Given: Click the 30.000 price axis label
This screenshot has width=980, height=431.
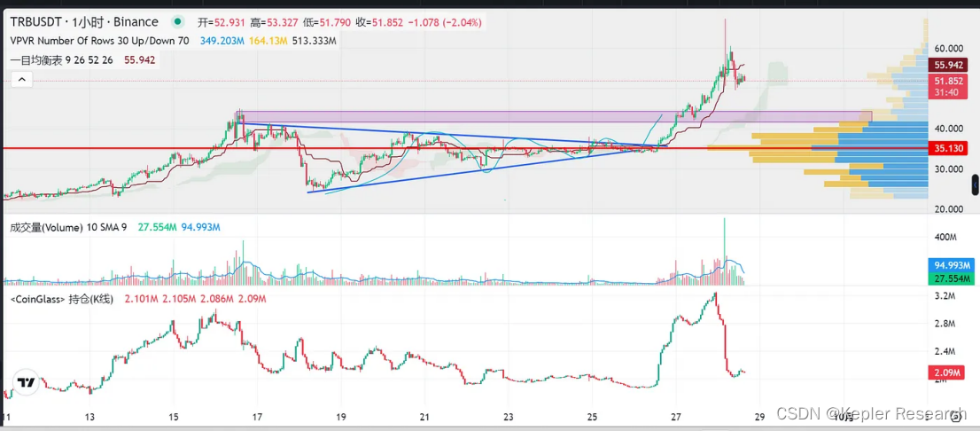Looking at the screenshot, I should pyautogui.click(x=947, y=168).
